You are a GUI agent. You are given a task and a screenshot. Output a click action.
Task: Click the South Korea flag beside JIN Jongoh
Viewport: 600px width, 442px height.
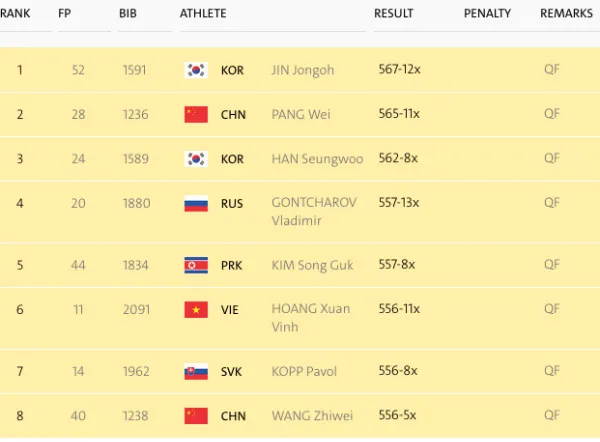click(195, 70)
